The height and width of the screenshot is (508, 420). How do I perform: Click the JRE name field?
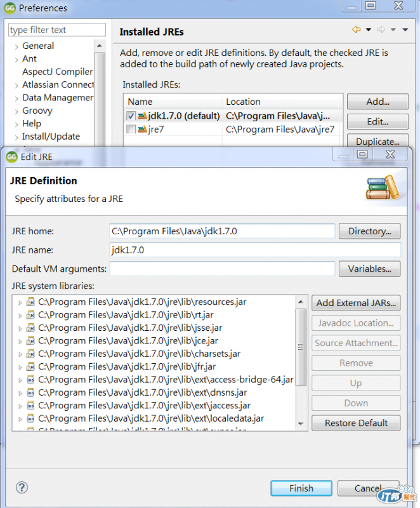tap(255, 250)
